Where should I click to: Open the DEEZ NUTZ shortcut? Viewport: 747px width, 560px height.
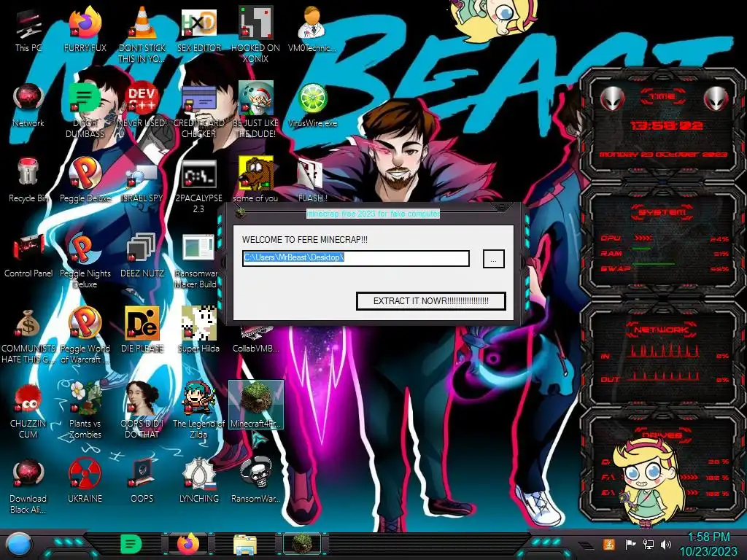(142, 255)
